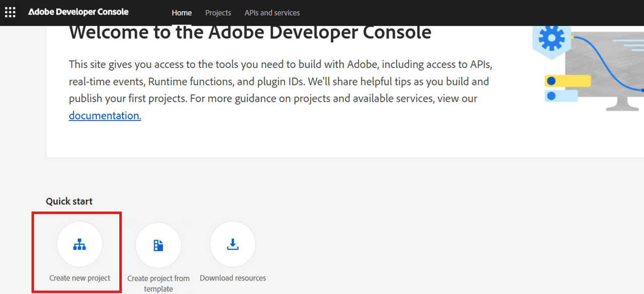Screen dimensions: 644x294
Task: Open the Projects tab
Action: click(x=218, y=13)
